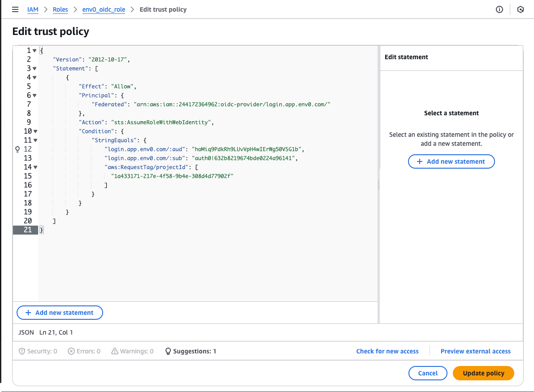Collapse the Condition block on line 10
Image resolution: width=534 pixels, height=392 pixels.
(35, 131)
